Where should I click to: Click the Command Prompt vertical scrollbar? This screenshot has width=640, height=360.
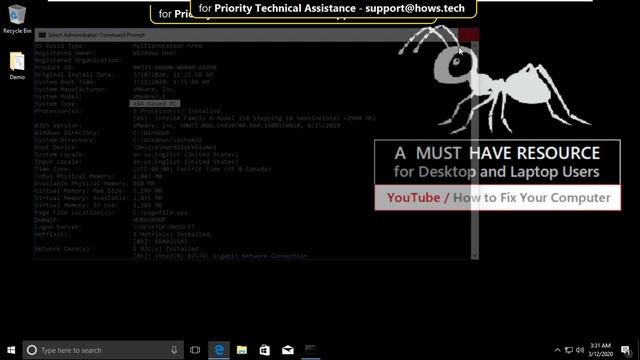475,150
